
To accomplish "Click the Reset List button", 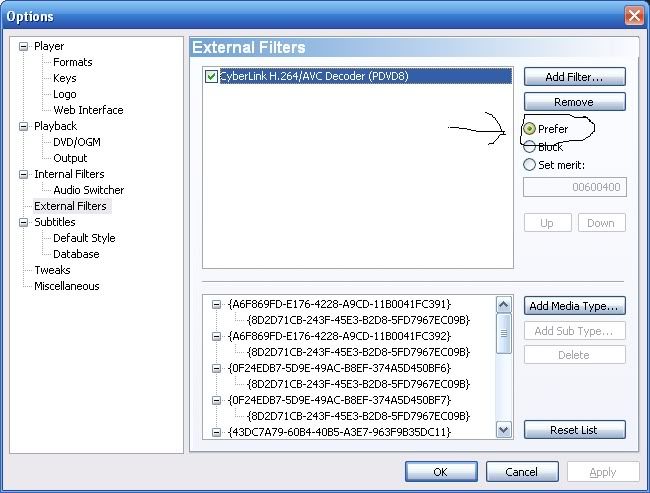I will 575,430.
